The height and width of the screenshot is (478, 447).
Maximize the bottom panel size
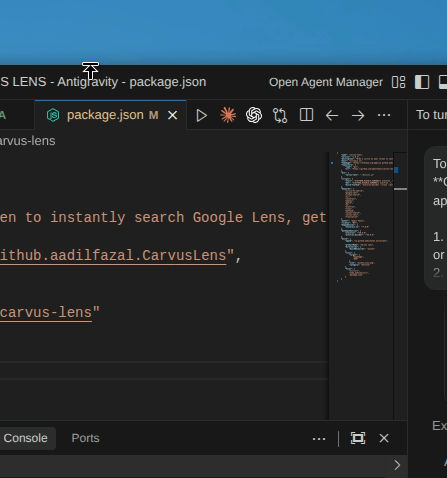[x=358, y=438]
